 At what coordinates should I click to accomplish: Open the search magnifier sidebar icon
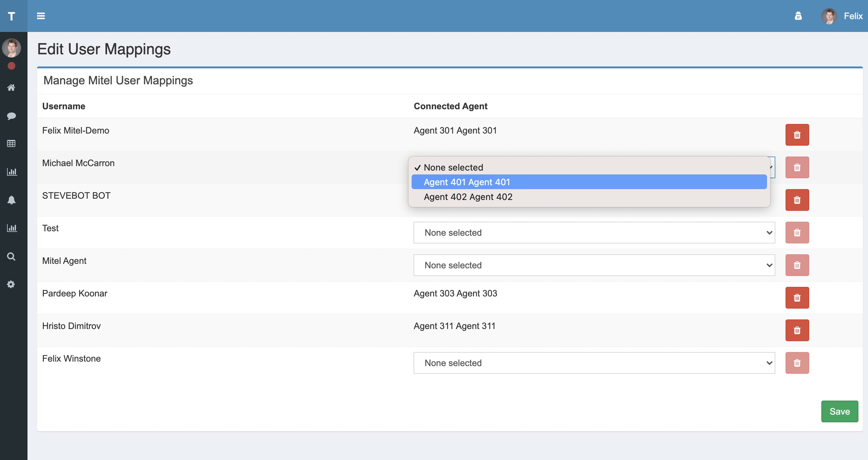tap(11, 256)
